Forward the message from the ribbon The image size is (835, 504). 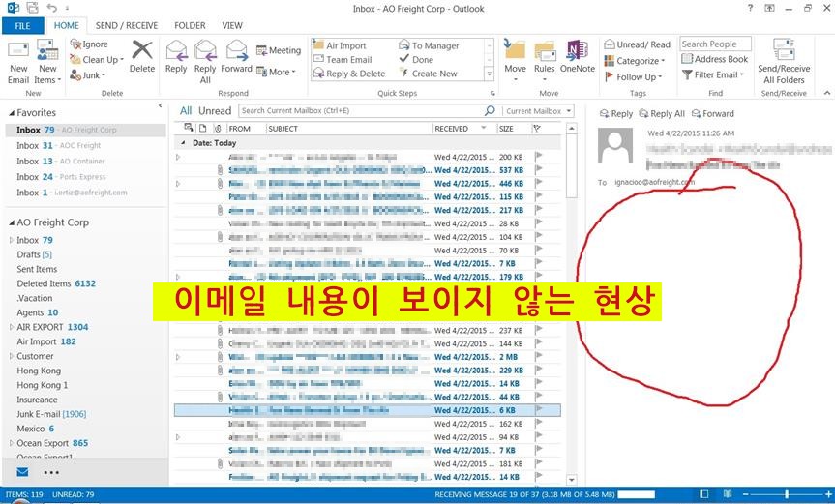[x=236, y=57]
